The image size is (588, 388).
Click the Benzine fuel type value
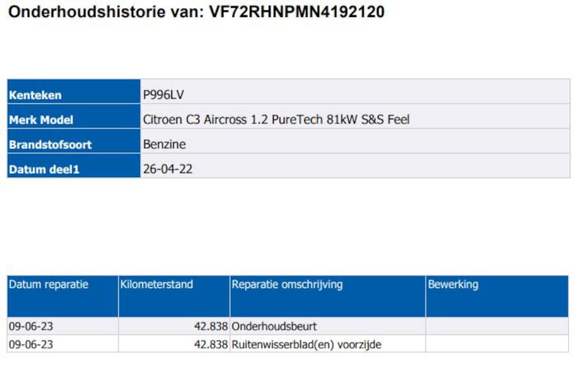pos(164,144)
